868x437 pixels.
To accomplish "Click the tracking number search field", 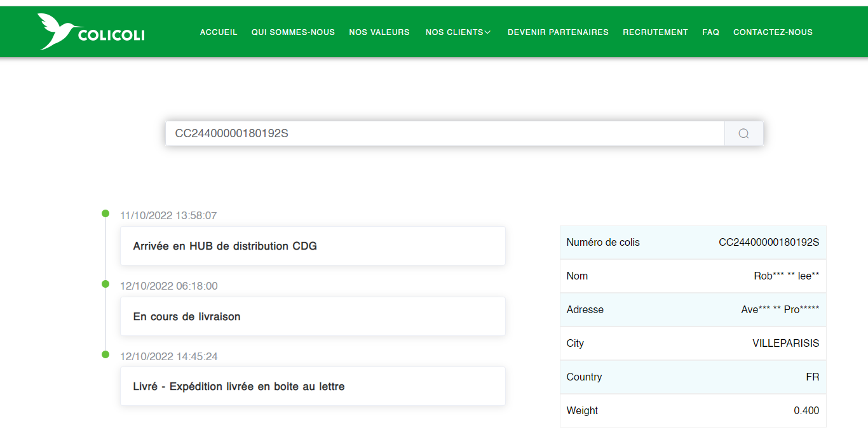I will point(445,133).
